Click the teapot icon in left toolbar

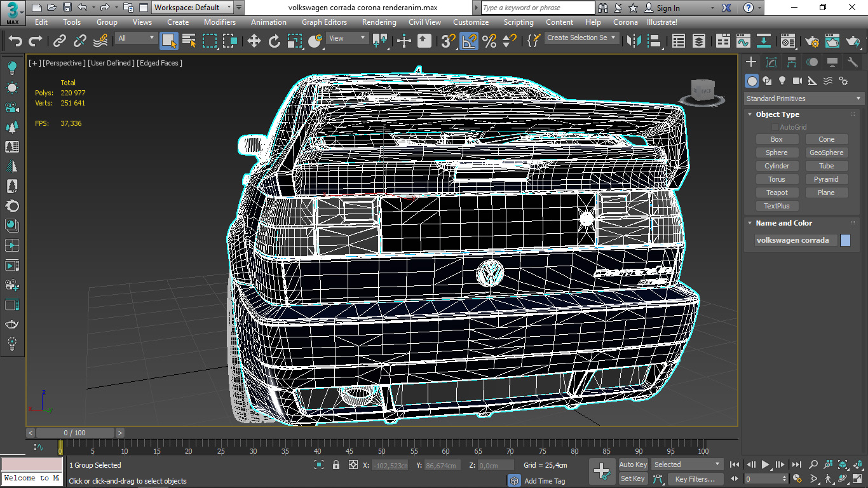pyautogui.click(x=12, y=325)
